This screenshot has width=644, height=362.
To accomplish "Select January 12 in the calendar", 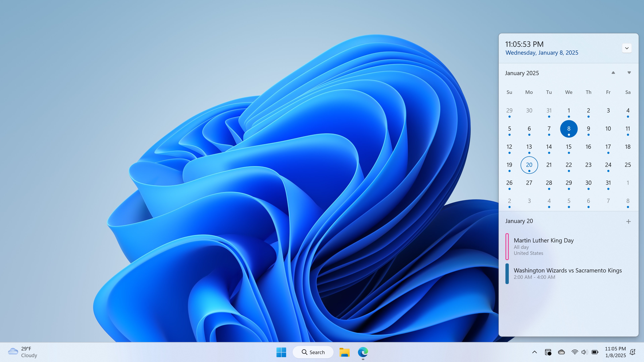I will coord(509,147).
